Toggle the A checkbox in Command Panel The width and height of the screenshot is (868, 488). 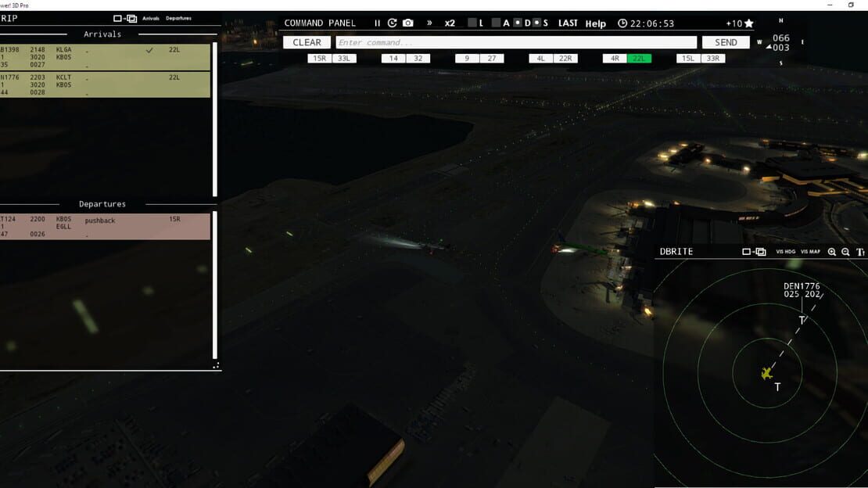pyautogui.click(x=496, y=23)
